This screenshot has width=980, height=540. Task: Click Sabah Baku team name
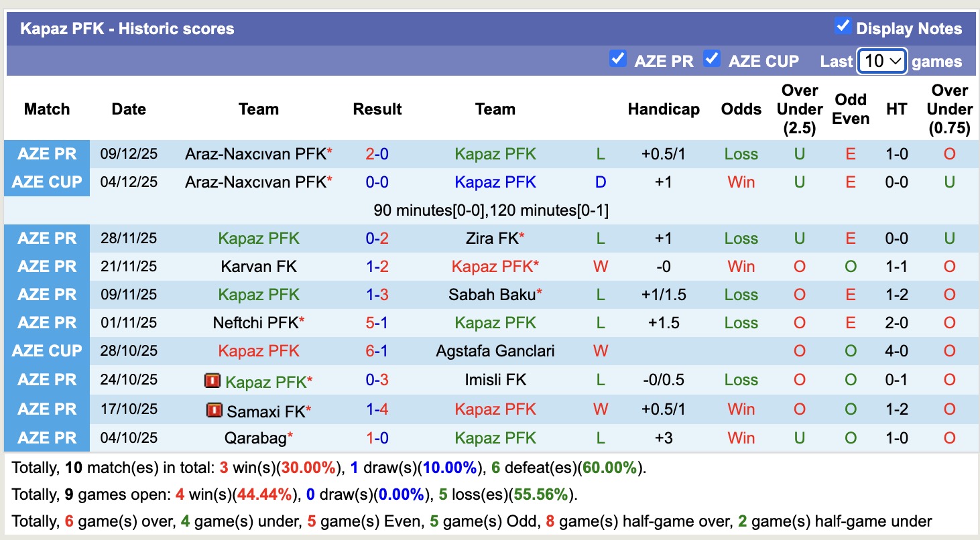point(492,295)
